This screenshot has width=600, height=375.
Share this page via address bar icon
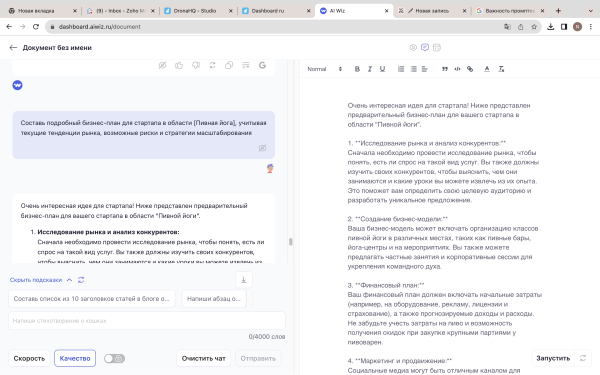(520, 27)
